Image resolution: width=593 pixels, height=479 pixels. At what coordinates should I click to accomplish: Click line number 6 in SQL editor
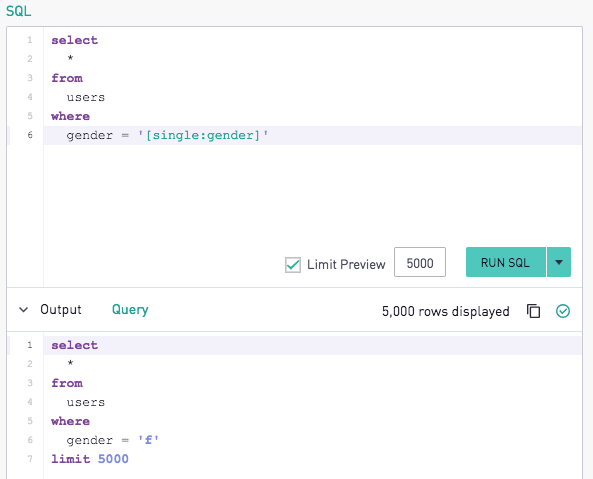point(30,135)
